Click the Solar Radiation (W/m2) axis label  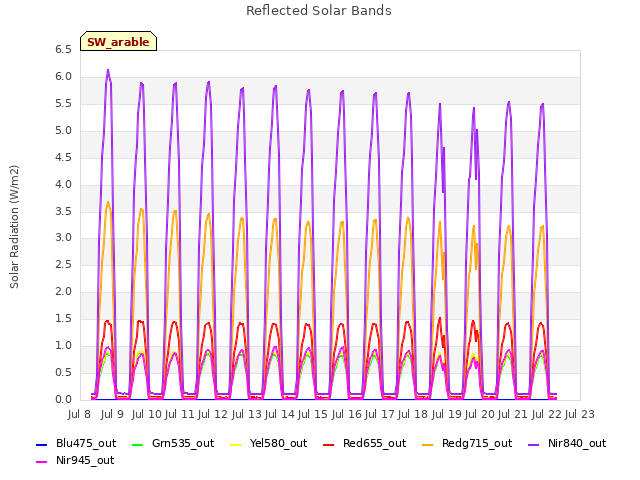(14, 227)
